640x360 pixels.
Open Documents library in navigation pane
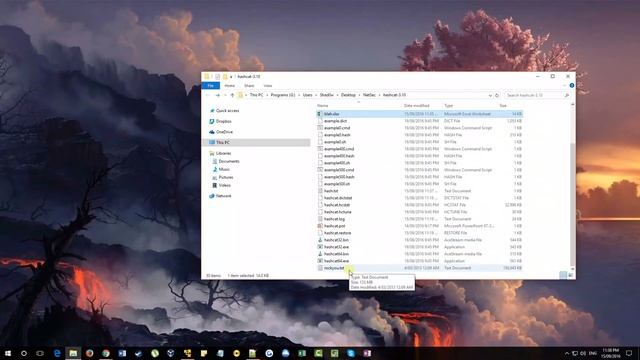pyautogui.click(x=226, y=161)
